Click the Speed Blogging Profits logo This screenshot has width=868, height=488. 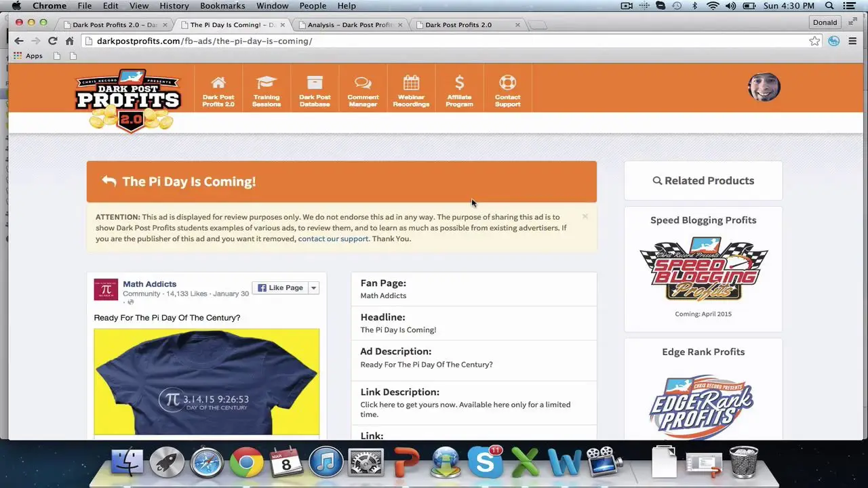tap(703, 269)
